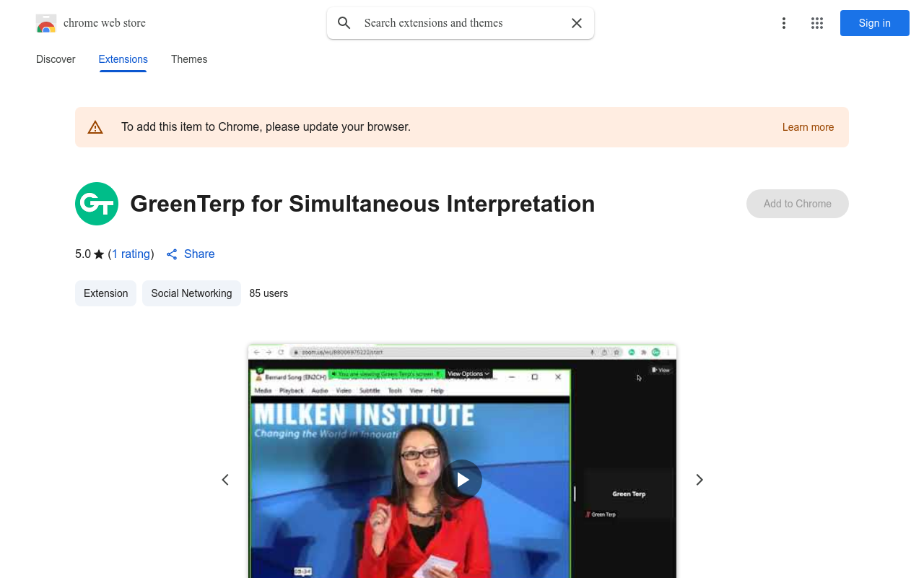Click the GreenTerp for Simultaneous Interpretation title
The image size is (924, 578).
coord(362,204)
